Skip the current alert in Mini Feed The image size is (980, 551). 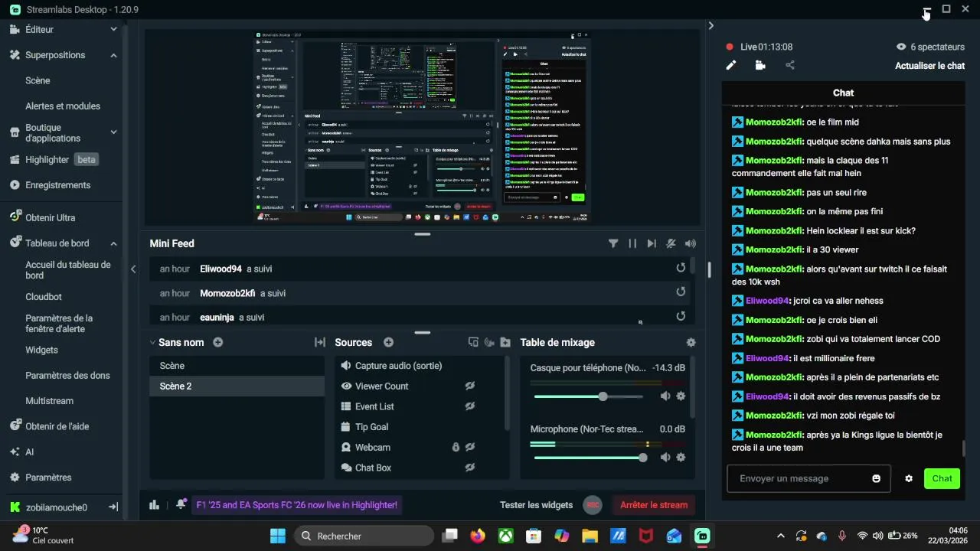[x=652, y=243]
